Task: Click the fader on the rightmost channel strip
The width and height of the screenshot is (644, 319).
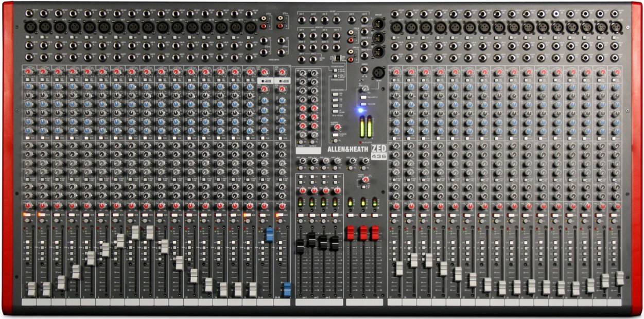Action: (x=620, y=278)
